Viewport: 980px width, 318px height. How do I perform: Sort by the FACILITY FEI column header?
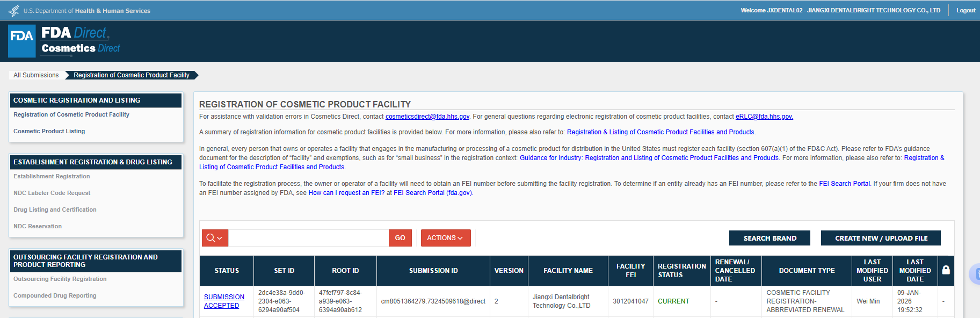click(x=631, y=271)
